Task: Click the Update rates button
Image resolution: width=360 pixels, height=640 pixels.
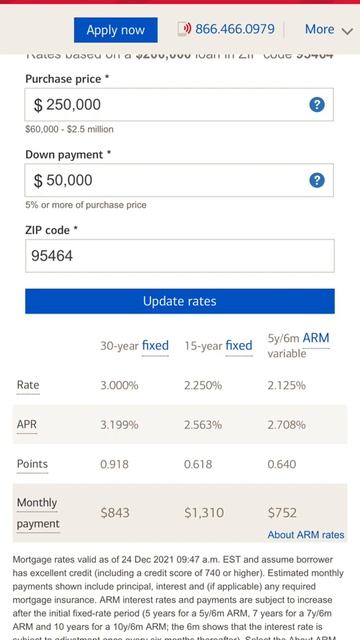Action: [x=180, y=301]
